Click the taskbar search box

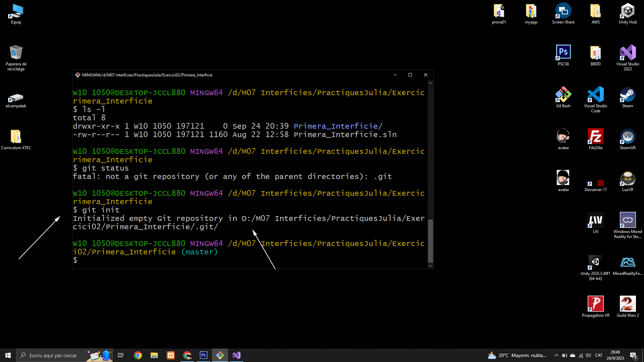click(x=53, y=355)
